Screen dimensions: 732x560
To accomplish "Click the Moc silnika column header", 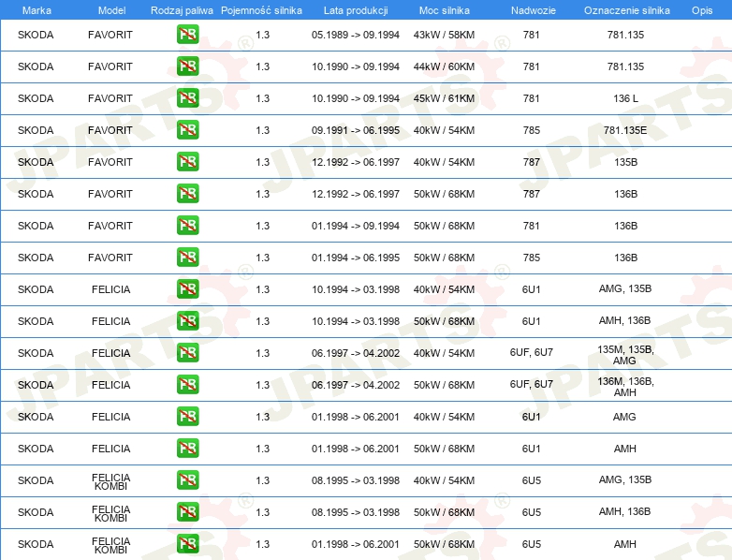I will pos(444,10).
